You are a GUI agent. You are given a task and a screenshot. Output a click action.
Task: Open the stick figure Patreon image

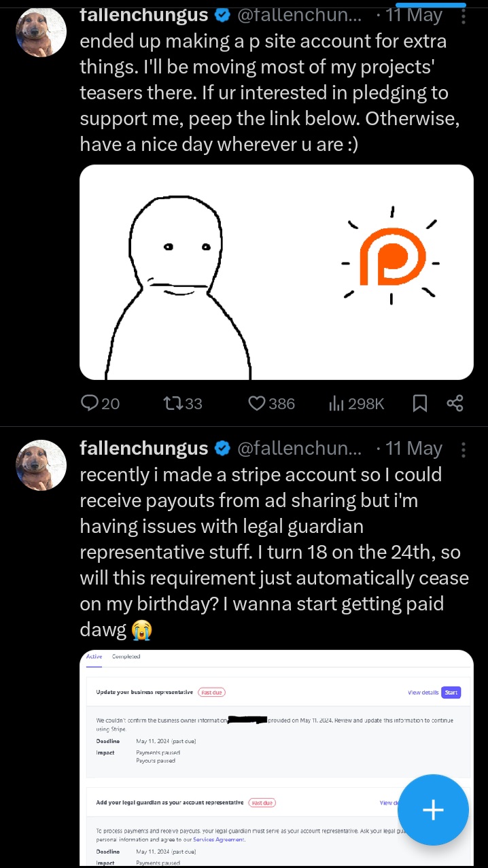coord(277,272)
